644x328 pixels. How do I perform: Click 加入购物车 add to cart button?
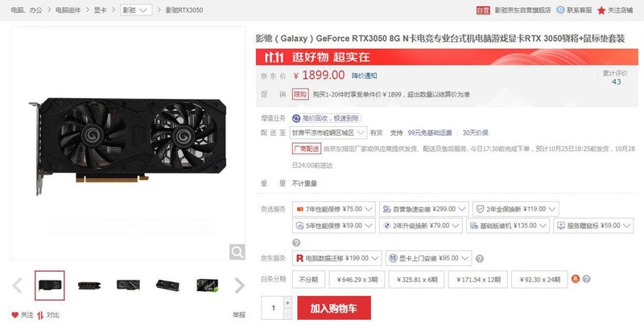coord(334,308)
